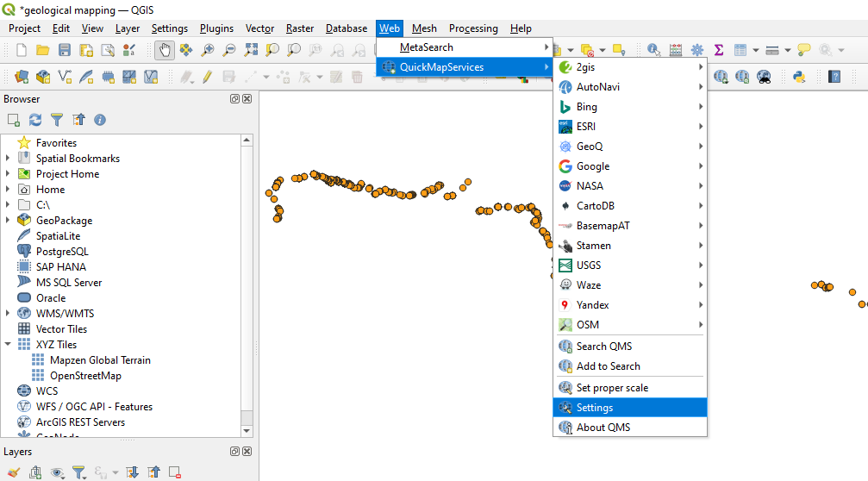Open About QMS entry
Image resolution: width=868 pixels, height=481 pixels.
[630, 428]
